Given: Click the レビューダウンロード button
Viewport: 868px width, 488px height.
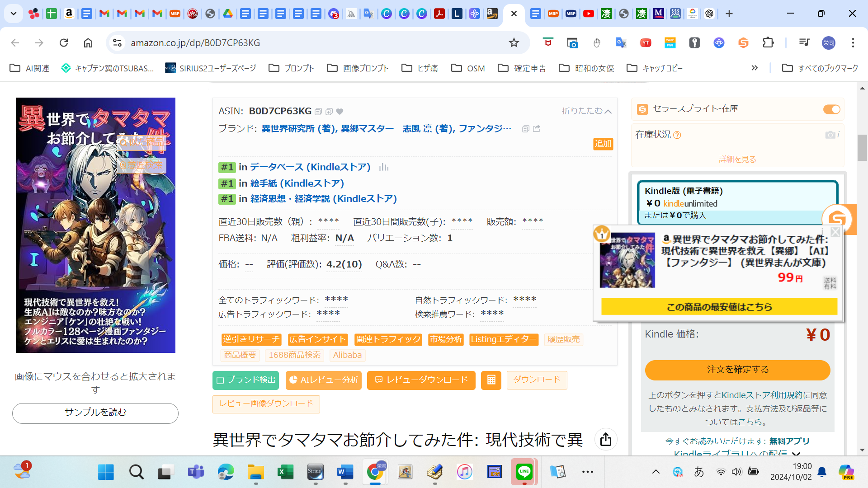Looking at the screenshot, I should point(421,380).
